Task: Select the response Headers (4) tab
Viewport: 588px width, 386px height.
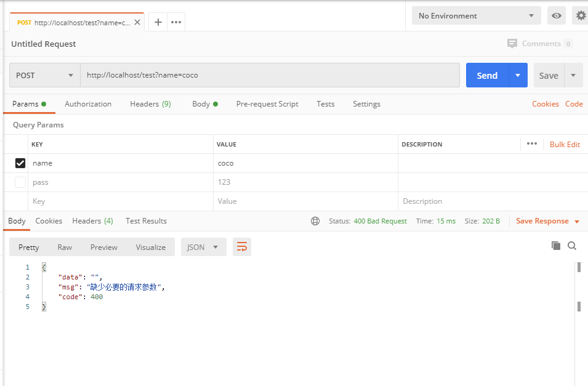Action: pyautogui.click(x=92, y=221)
